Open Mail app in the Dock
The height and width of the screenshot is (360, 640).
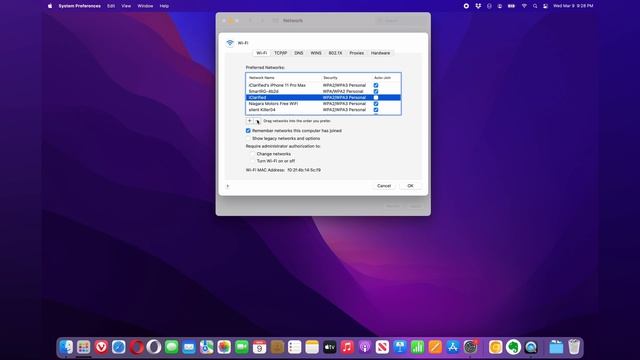point(189,347)
